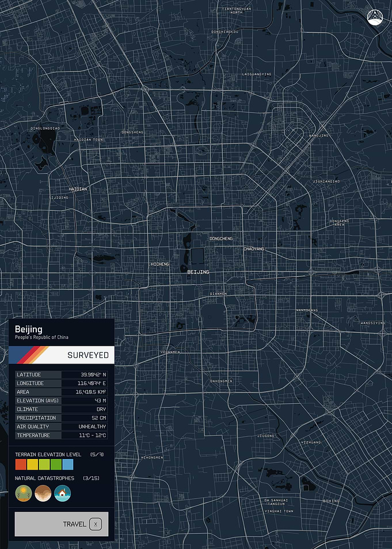Click the DONGXIAOKOU map label
The image size is (392, 549).
point(224,32)
